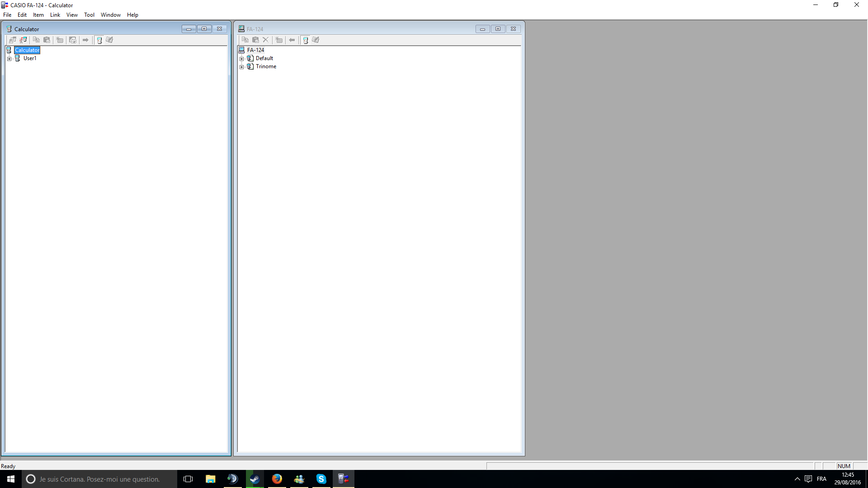This screenshot has height=488, width=868.
Task: Open the Item menu
Action: (38, 15)
